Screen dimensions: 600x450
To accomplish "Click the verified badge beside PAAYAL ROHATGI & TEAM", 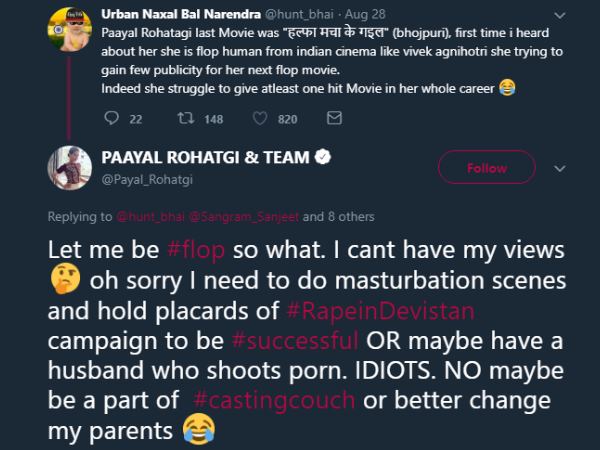I will 324,157.
